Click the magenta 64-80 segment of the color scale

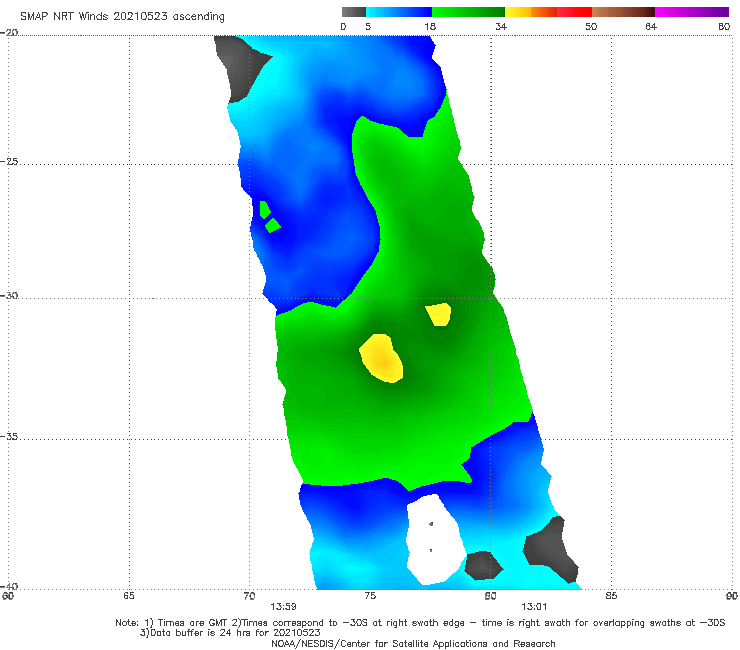point(692,12)
